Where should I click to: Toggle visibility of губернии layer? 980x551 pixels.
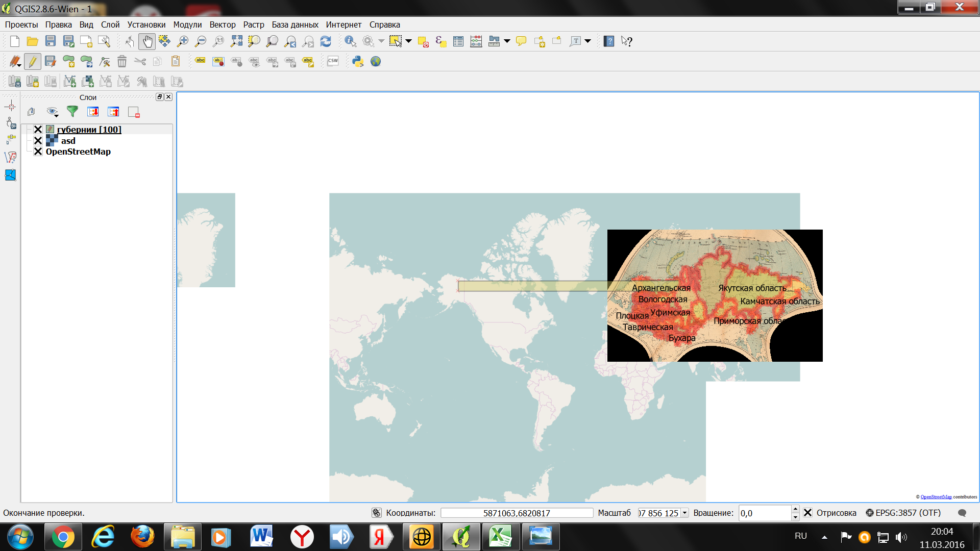tap(38, 130)
